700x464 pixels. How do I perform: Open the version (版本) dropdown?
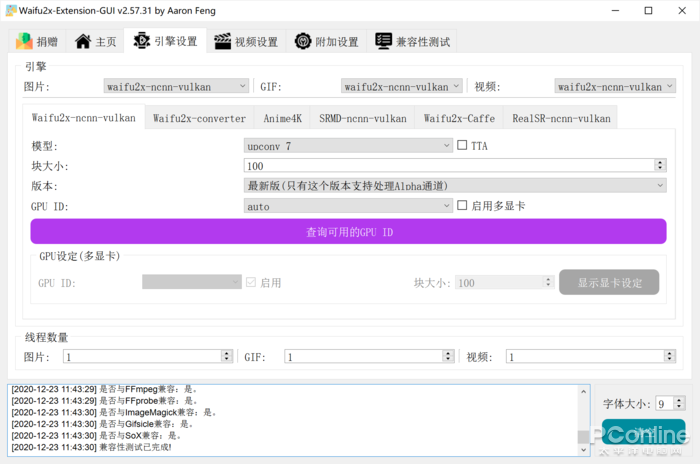(x=455, y=186)
